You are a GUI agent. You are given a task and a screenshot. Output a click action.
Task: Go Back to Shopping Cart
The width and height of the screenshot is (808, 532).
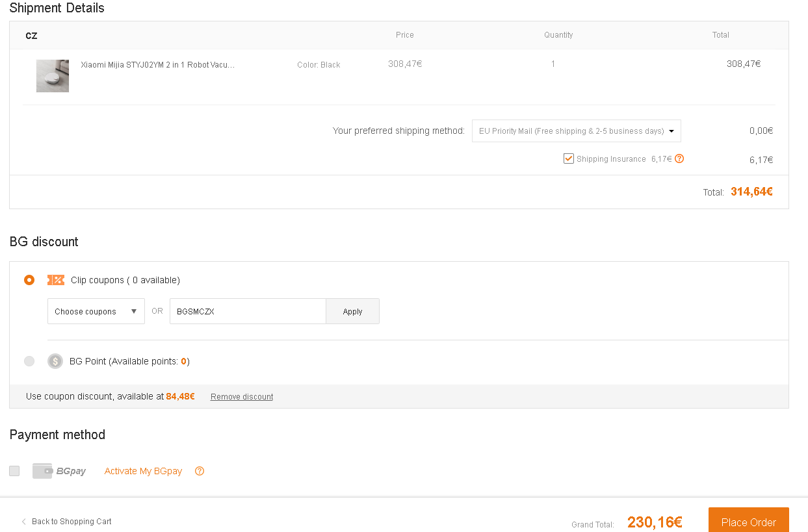(72, 522)
